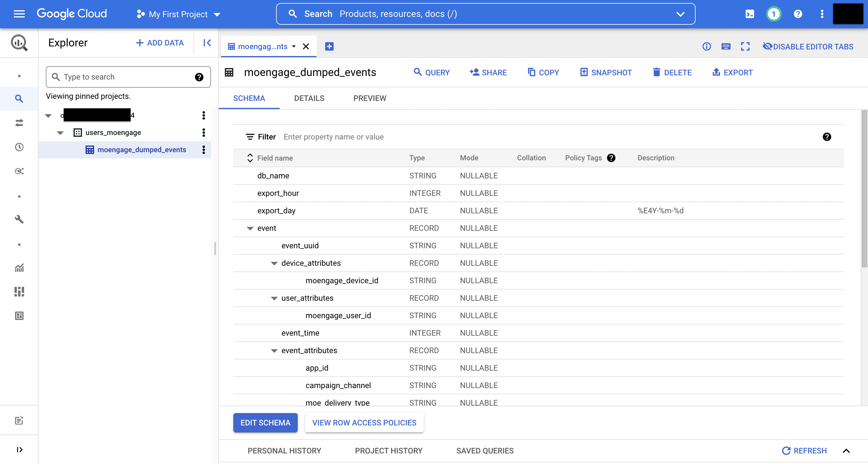This screenshot has width=868, height=464.
Task: Click the SNAPSHOT button
Action: coord(606,72)
